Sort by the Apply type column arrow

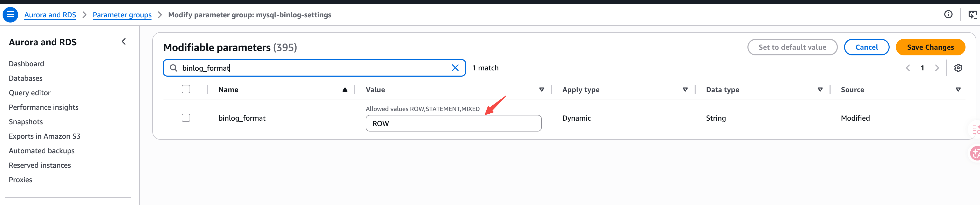point(685,90)
